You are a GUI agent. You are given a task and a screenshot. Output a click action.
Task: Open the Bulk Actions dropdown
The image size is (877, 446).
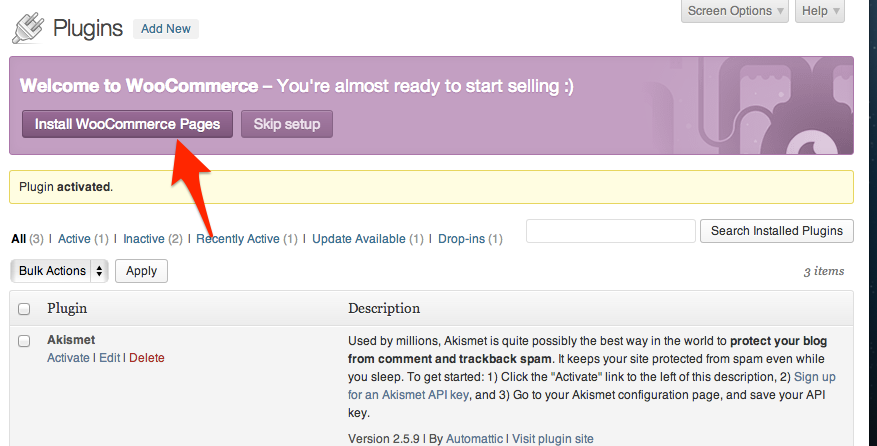(x=59, y=271)
